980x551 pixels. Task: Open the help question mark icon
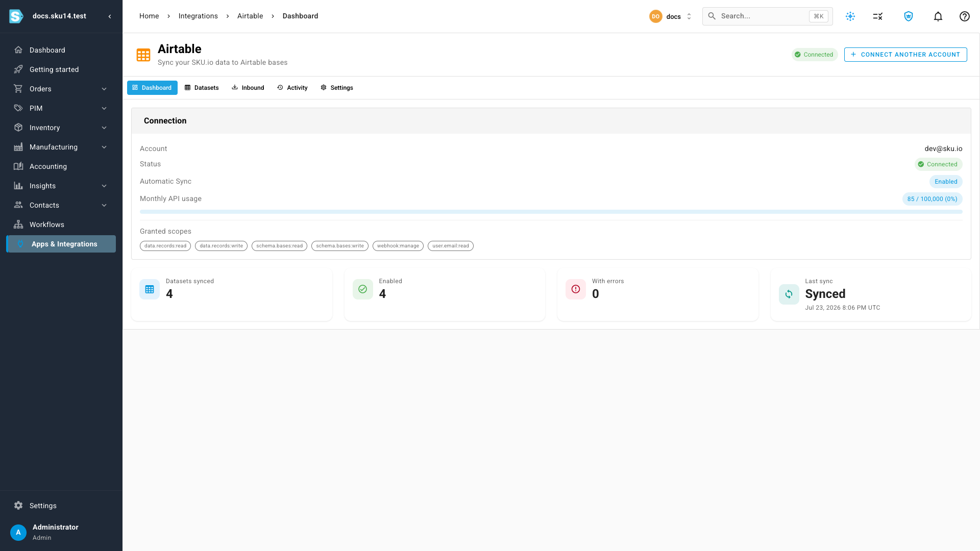pyautogui.click(x=965, y=16)
